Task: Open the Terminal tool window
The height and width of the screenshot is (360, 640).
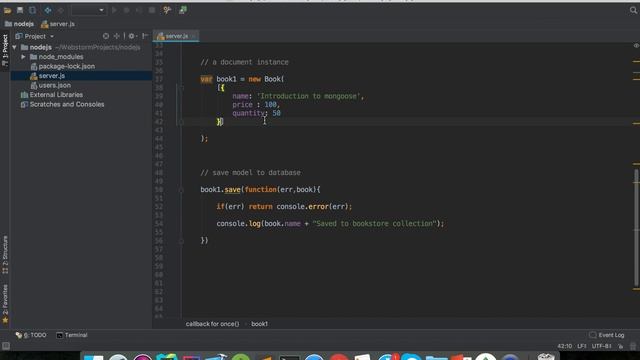Action: [x=72, y=335]
